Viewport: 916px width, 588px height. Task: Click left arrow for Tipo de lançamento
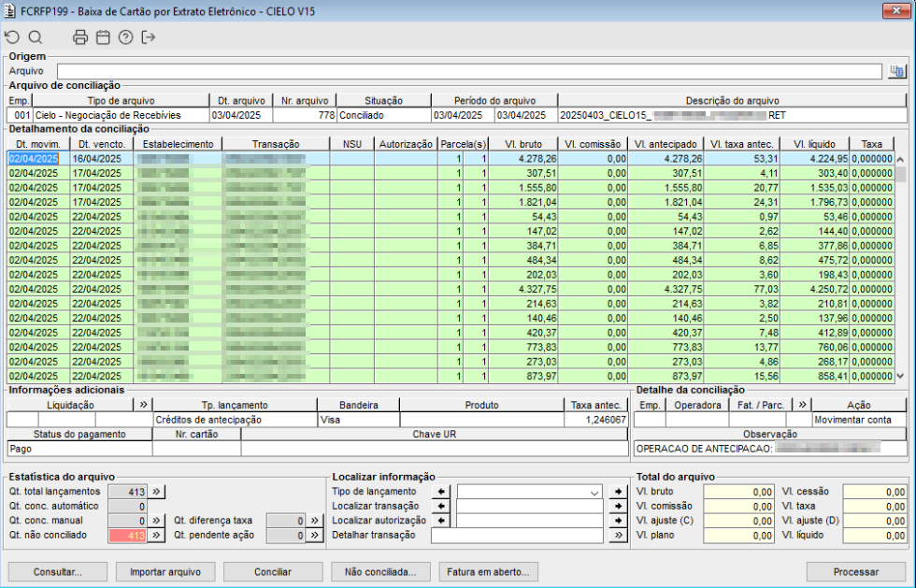(441, 492)
